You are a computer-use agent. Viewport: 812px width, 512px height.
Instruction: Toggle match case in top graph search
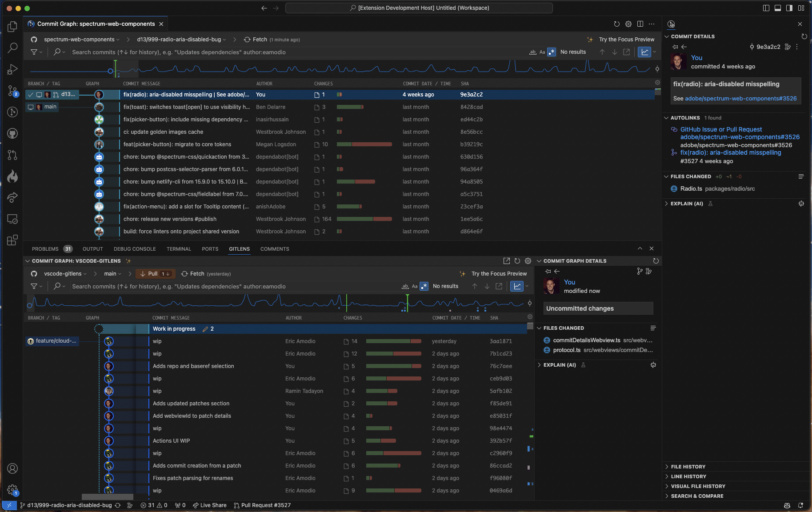point(542,52)
